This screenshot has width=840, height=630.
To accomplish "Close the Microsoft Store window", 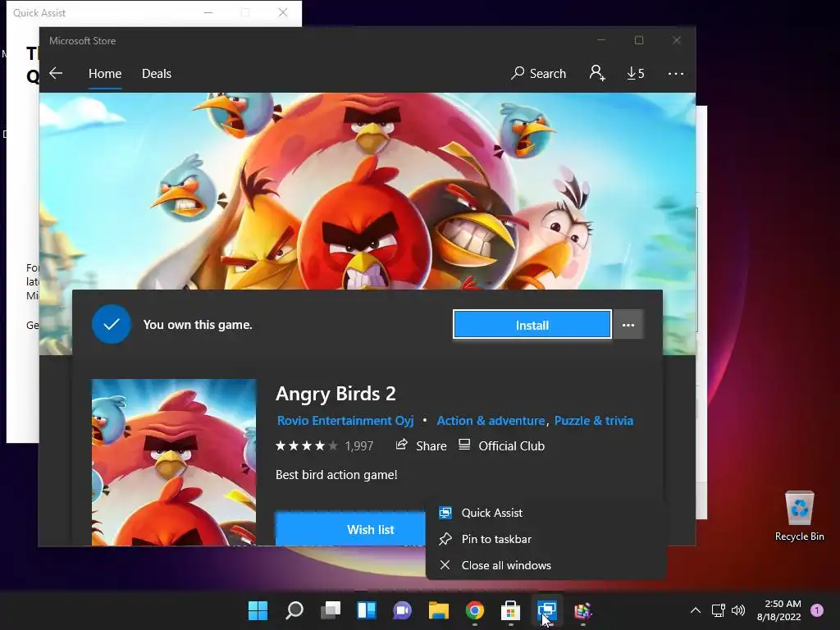I will 677,40.
